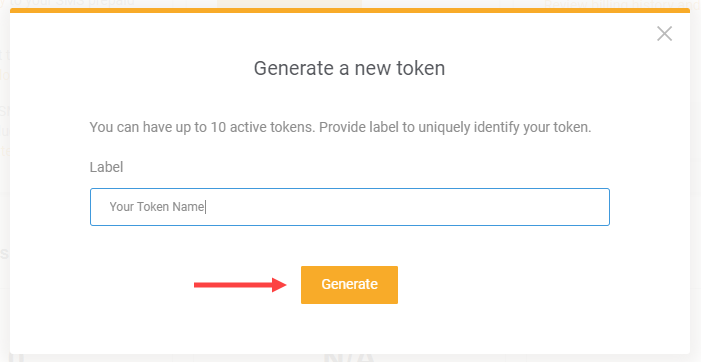The height and width of the screenshot is (362, 701).
Task: Click the 'Your Token Name' text in the field
Action: coord(157,207)
